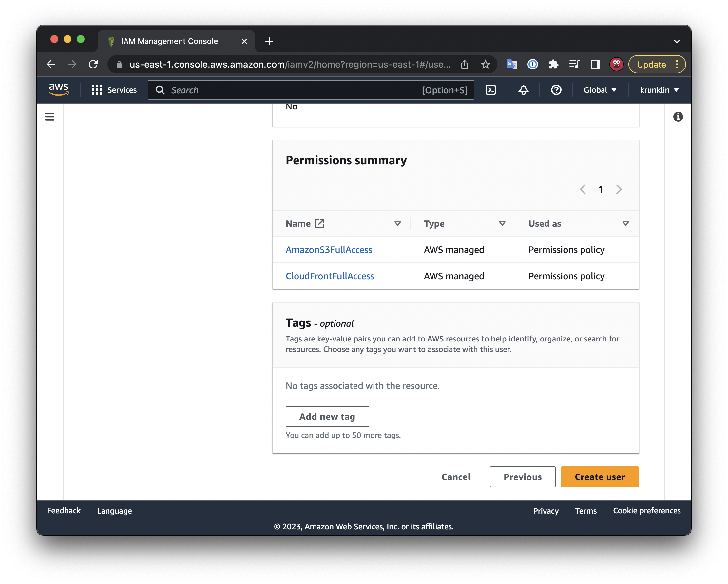Viewport: 728px width, 584px height.
Task: Open a new browser tab
Action: pos(269,41)
